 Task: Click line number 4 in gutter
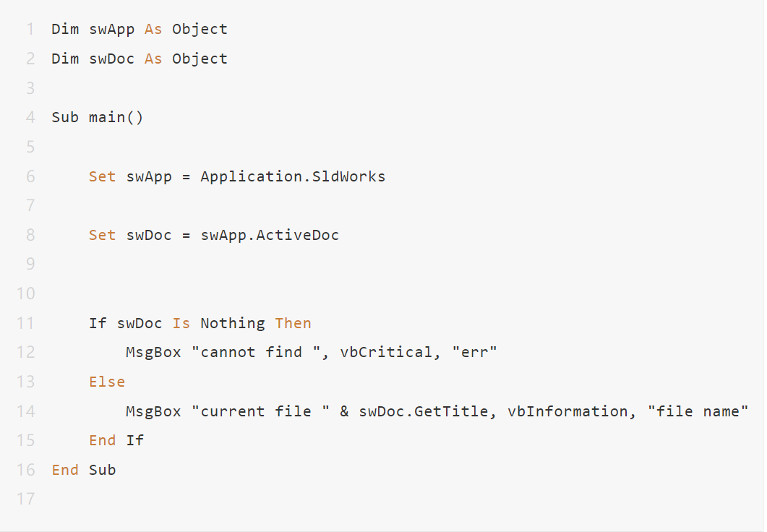pyautogui.click(x=30, y=117)
